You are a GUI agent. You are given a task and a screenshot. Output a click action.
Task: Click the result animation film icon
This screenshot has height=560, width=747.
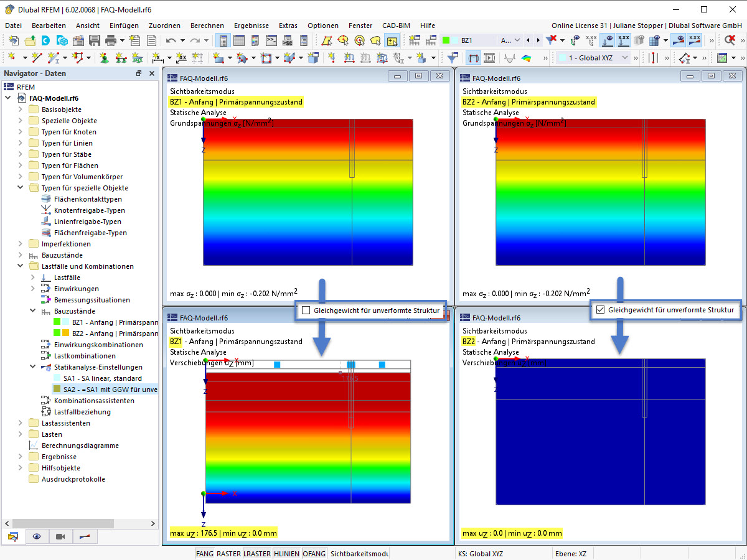point(490,58)
